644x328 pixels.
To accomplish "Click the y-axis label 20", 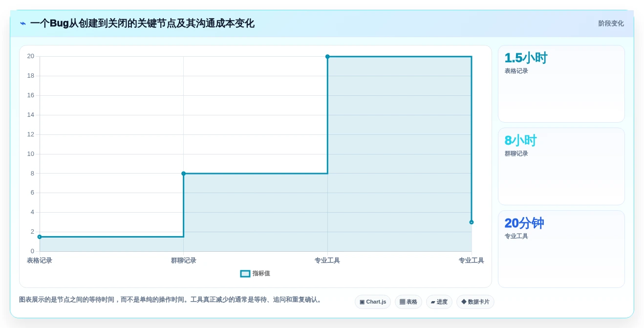I will tap(31, 56).
